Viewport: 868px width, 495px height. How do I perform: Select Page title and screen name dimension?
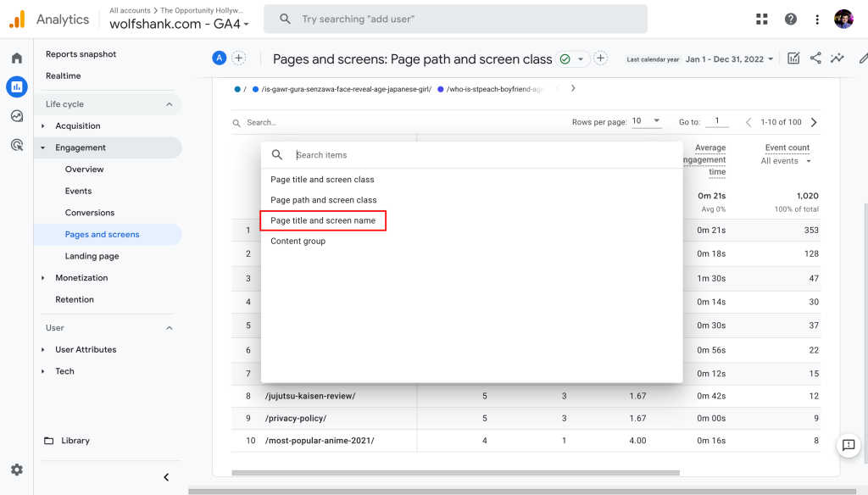(x=323, y=220)
